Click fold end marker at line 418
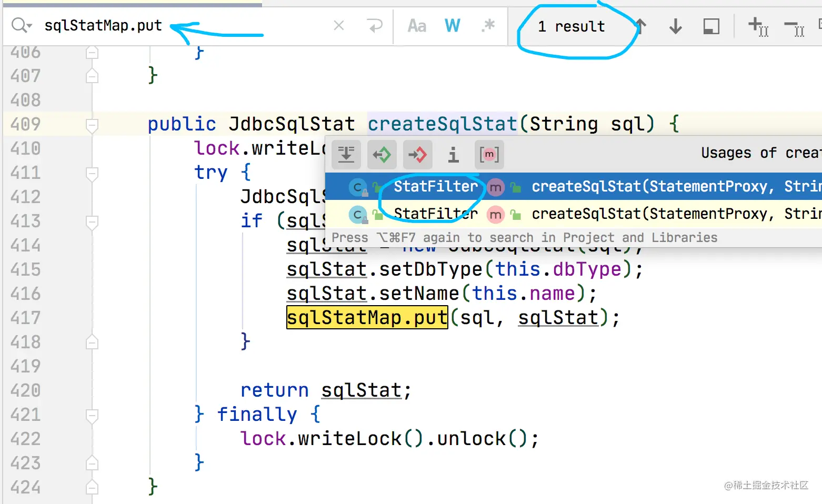This screenshot has width=822, height=504. tap(92, 342)
